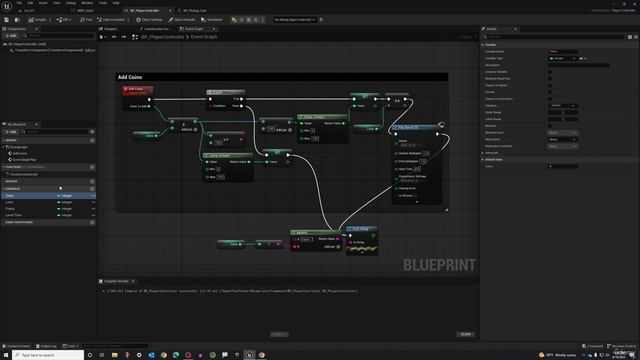Open Variable Type Integer dropdown
Image resolution: width=640 pixels, height=360 pixels.
pos(562,58)
